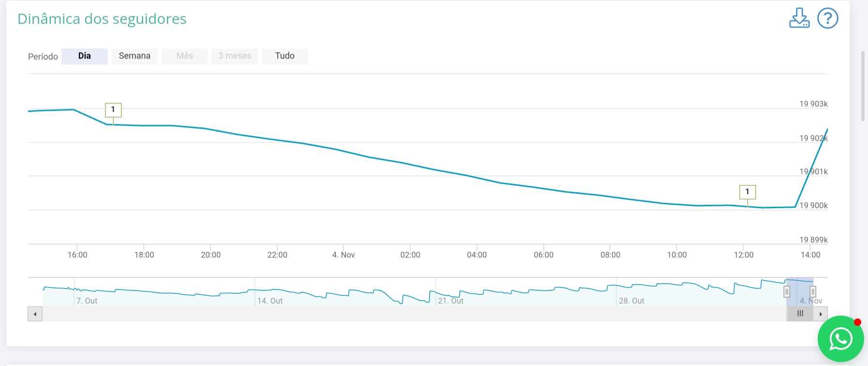Screen dimensions: 868x366
Task: Show the Tudo full period
Action: [284, 56]
